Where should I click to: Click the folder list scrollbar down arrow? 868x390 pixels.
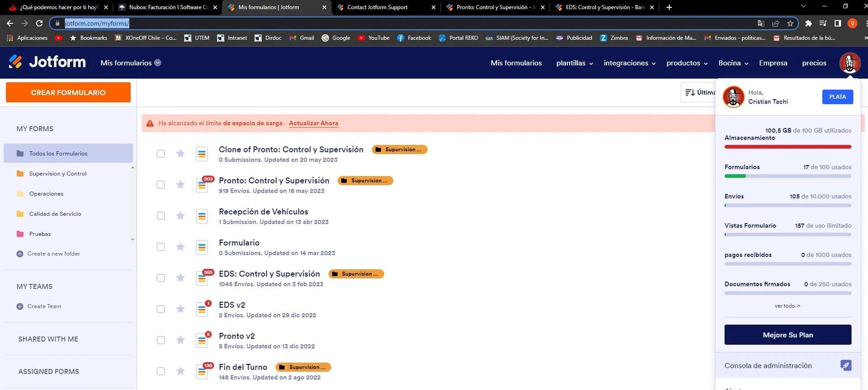click(132, 239)
